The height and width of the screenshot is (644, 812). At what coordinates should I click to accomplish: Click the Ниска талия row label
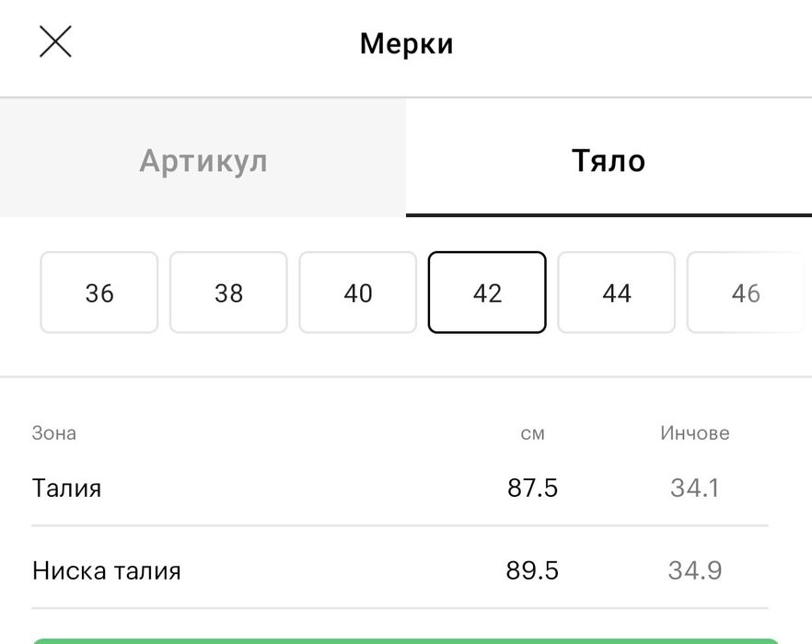(107, 570)
